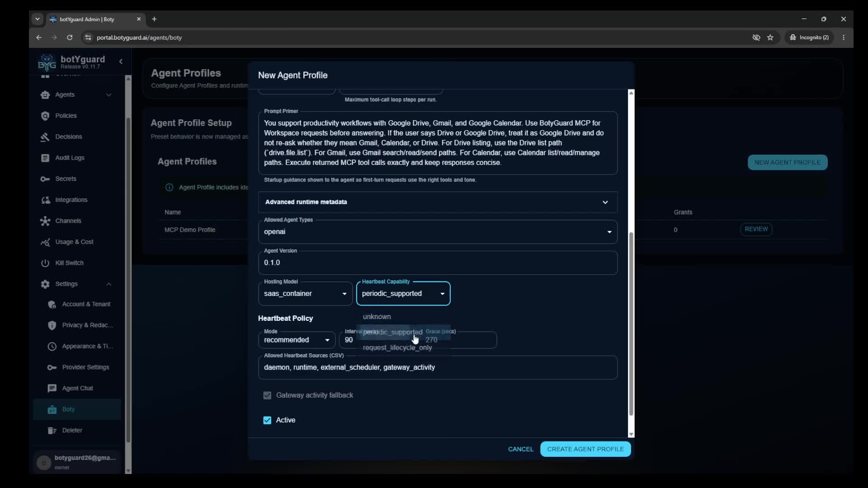868x488 pixels.
Task: Click Review for MCP Demo Profile
Action: click(x=756, y=229)
